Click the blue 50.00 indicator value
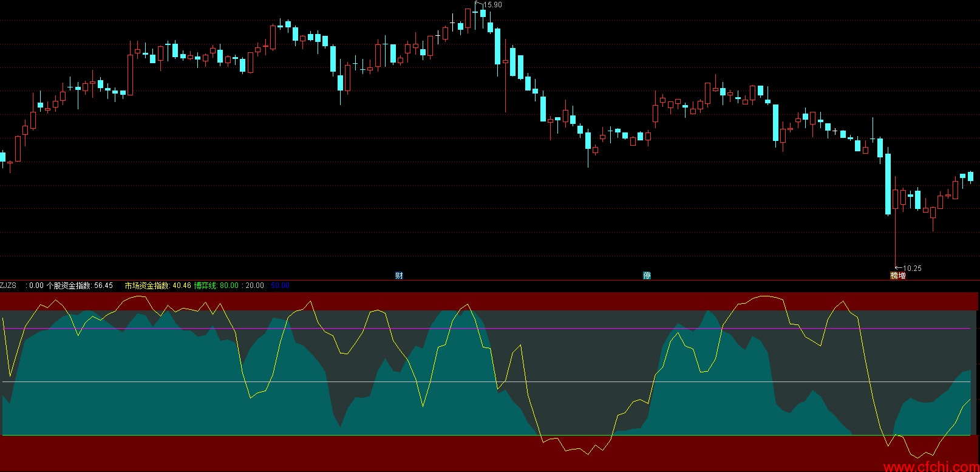The height and width of the screenshot is (472, 980). click(280, 286)
